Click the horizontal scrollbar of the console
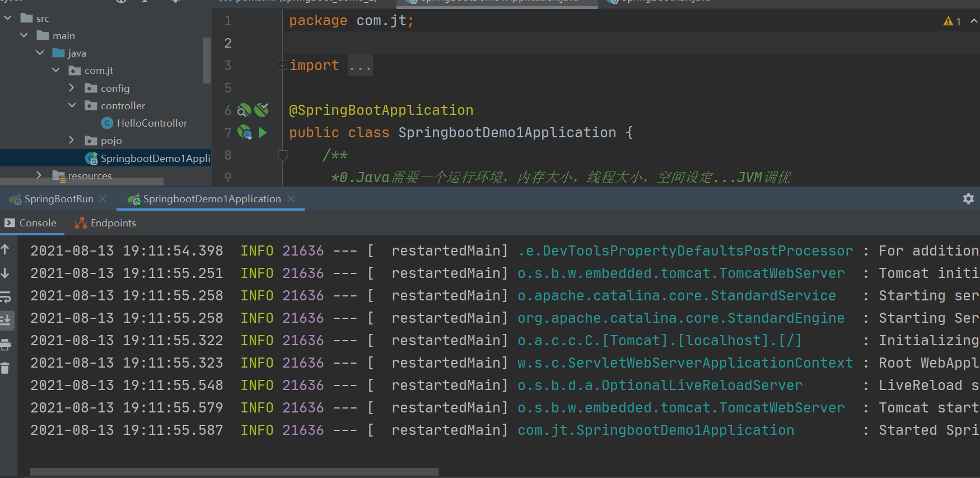The width and height of the screenshot is (980, 478). pos(234,472)
